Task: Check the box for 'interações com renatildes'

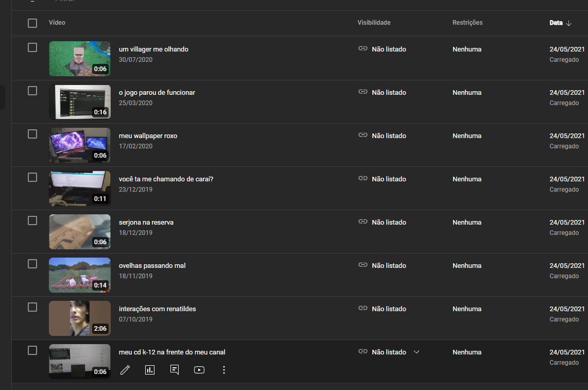Action: 32,308
